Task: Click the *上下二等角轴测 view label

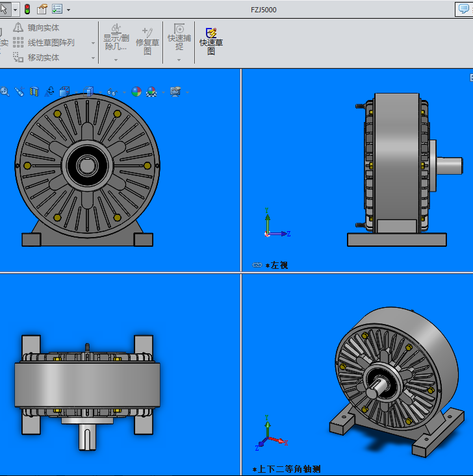Action: (286, 469)
